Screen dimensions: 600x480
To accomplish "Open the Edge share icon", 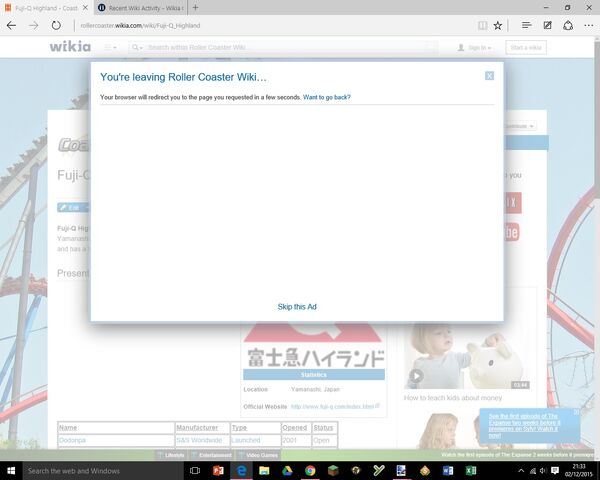I will tap(568, 26).
